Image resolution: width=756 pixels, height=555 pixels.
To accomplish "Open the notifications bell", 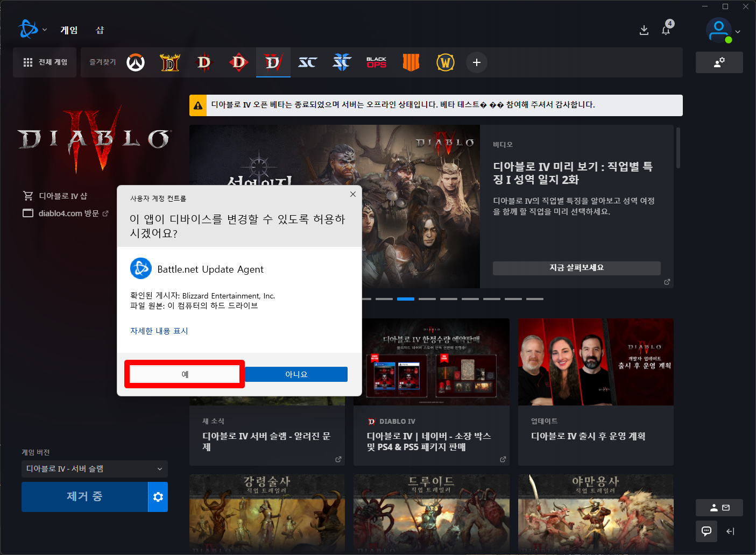I will click(666, 29).
